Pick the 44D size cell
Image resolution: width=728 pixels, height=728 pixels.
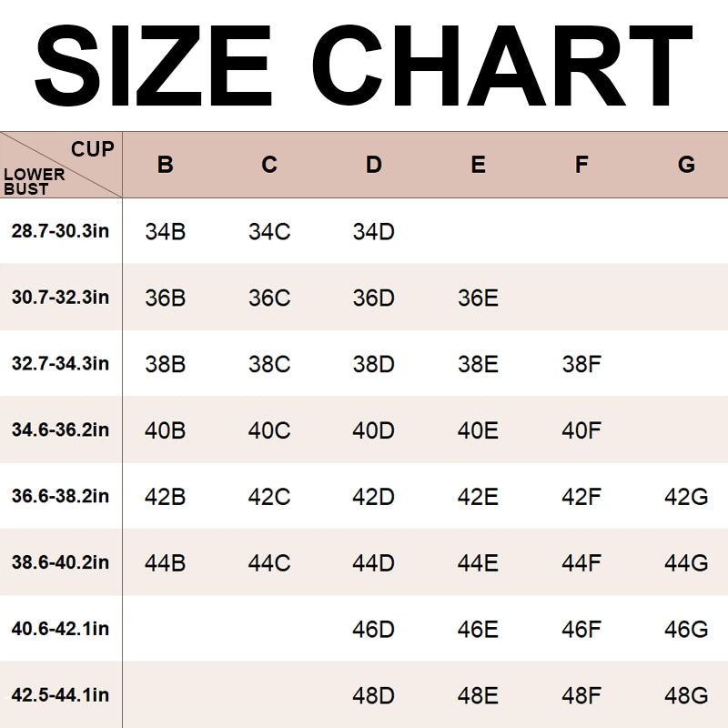374,563
